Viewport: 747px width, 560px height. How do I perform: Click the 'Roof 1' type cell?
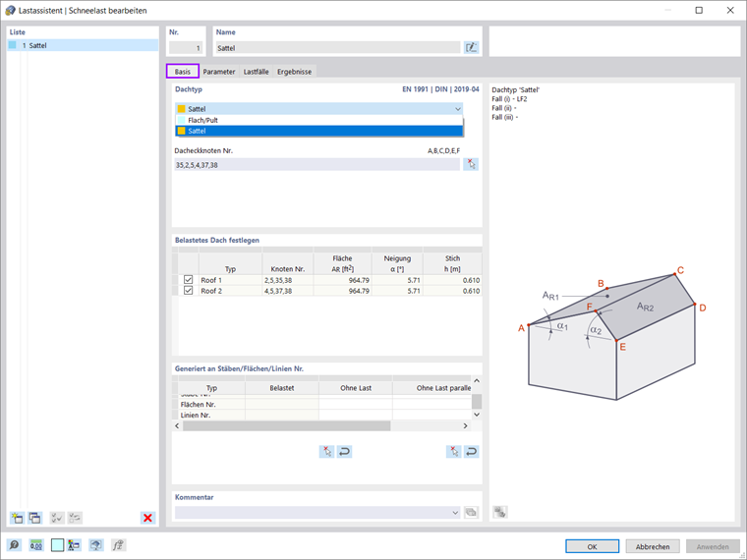tap(231, 280)
